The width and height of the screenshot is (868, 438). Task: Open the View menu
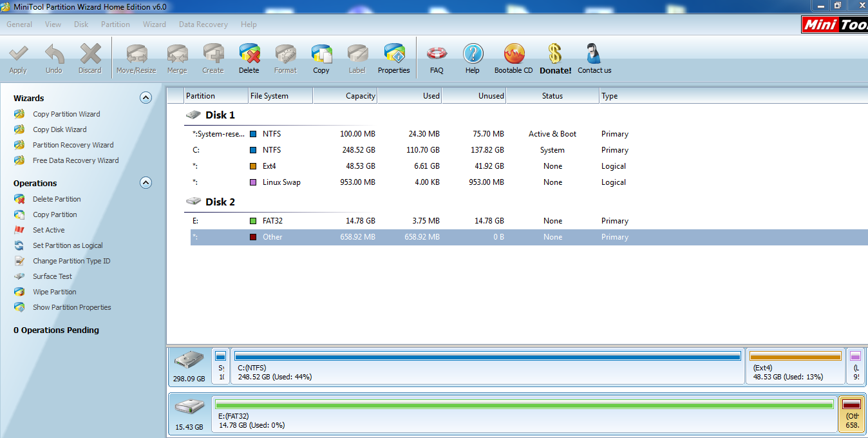(53, 24)
